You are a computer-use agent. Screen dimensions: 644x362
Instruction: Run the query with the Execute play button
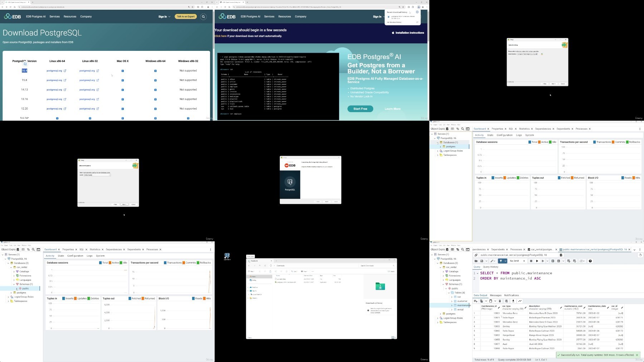pos(537,261)
